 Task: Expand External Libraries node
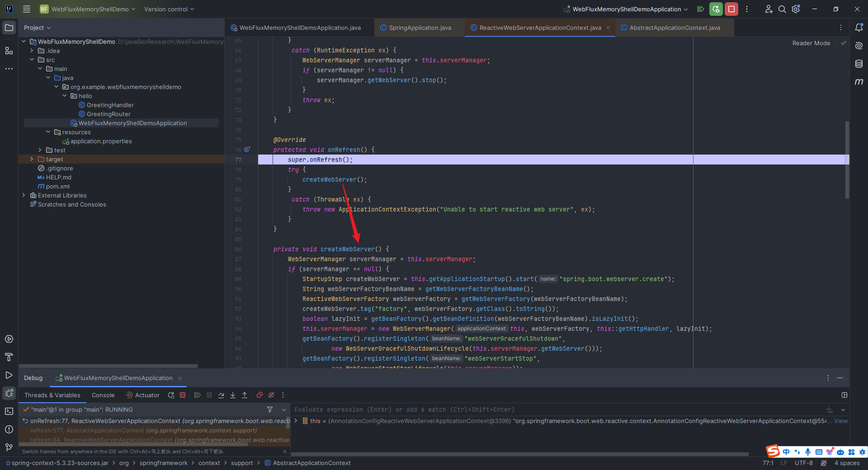(x=24, y=195)
